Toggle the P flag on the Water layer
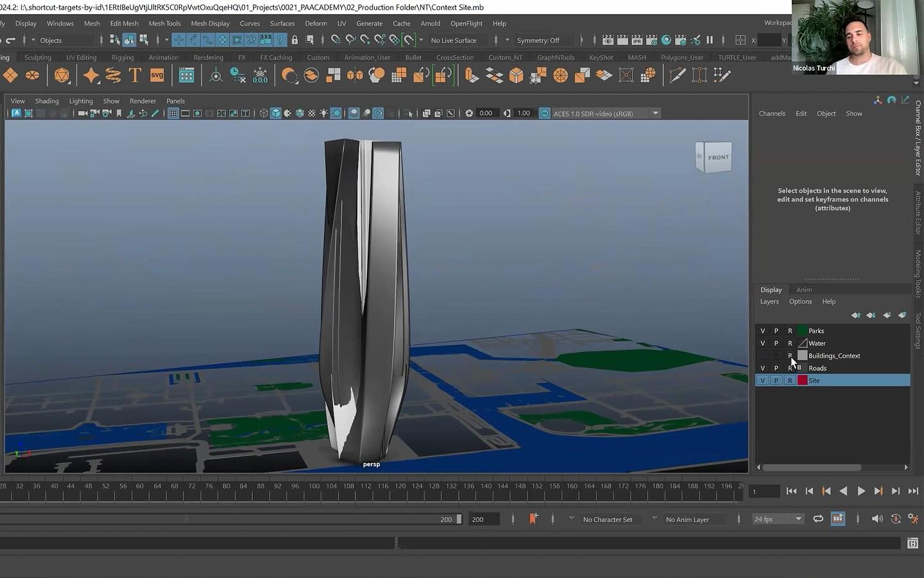The height and width of the screenshot is (578, 924). coord(776,343)
